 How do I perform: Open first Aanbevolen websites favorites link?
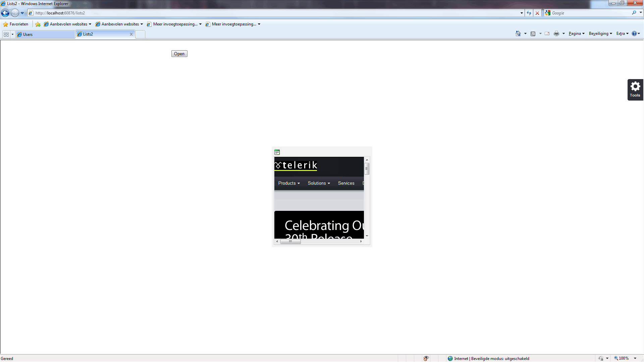[67, 24]
